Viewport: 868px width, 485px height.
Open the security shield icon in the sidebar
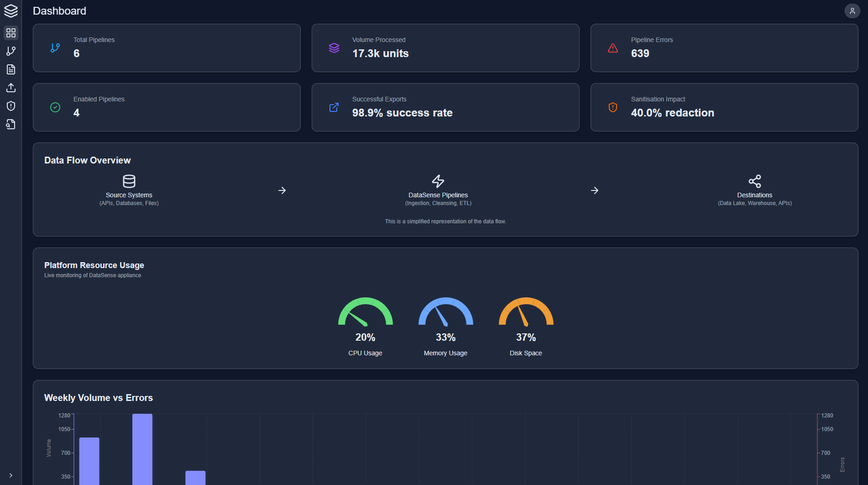pos(11,106)
